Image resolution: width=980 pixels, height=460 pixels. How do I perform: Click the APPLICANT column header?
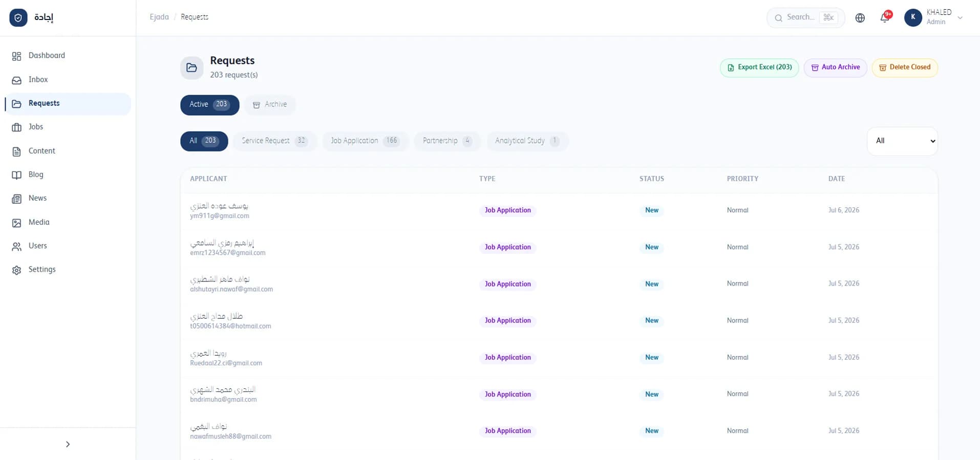pos(208,179)
